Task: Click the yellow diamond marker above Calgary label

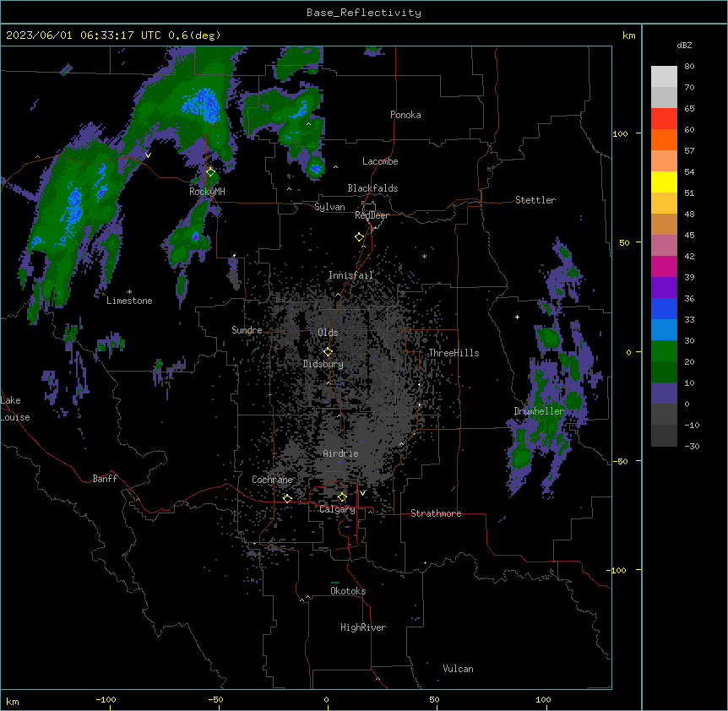Action: 342,497
